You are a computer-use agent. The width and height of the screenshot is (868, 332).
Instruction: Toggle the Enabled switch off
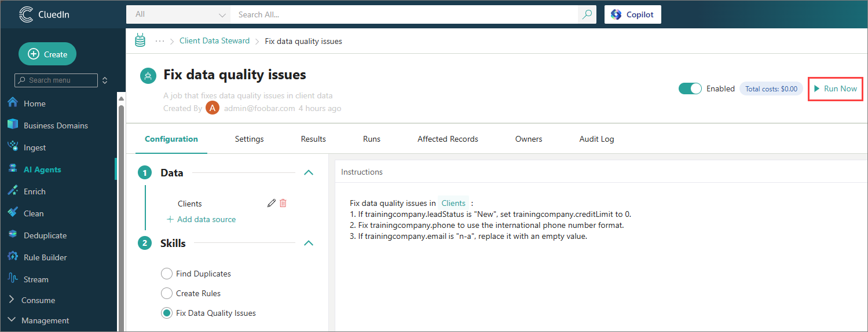[690, 89]
